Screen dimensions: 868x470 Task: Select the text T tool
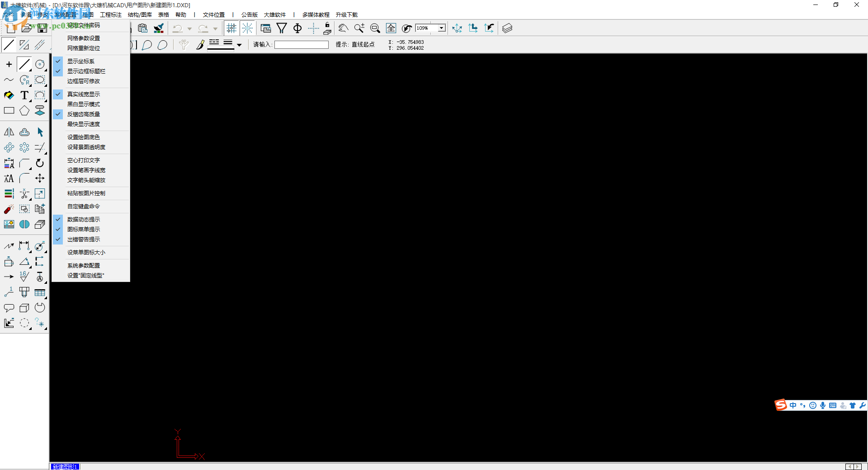(24, 95)
